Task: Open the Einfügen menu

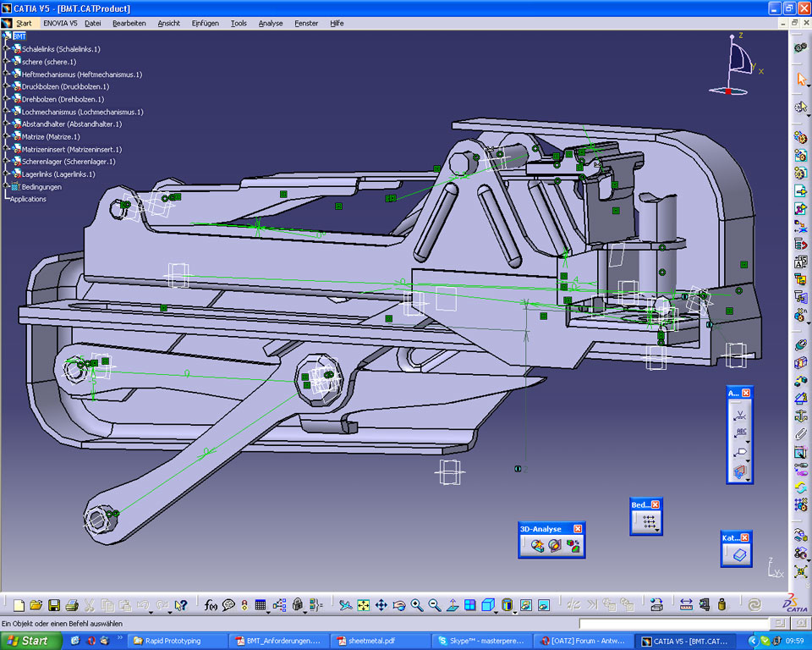Action: click(205, 23)
